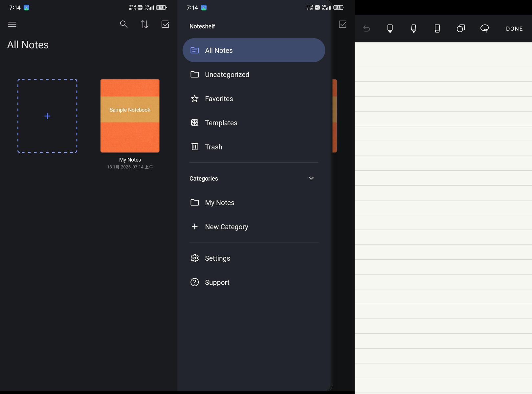Click the Noteshelf drawer title
The height and width of the screenshot is (394, 532).
click(202, 26)
